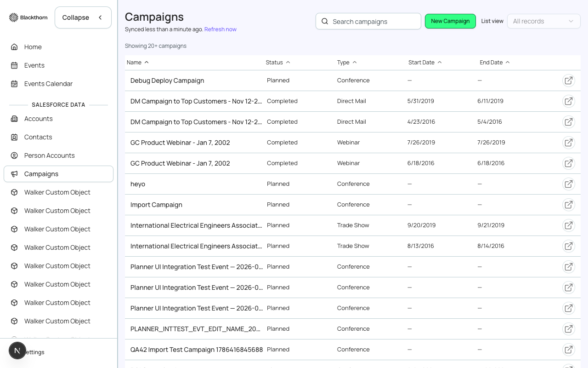The image size is (588, 368).
Task: Click the 9/21/2019 end date cell
Action: tap(491, 225)
